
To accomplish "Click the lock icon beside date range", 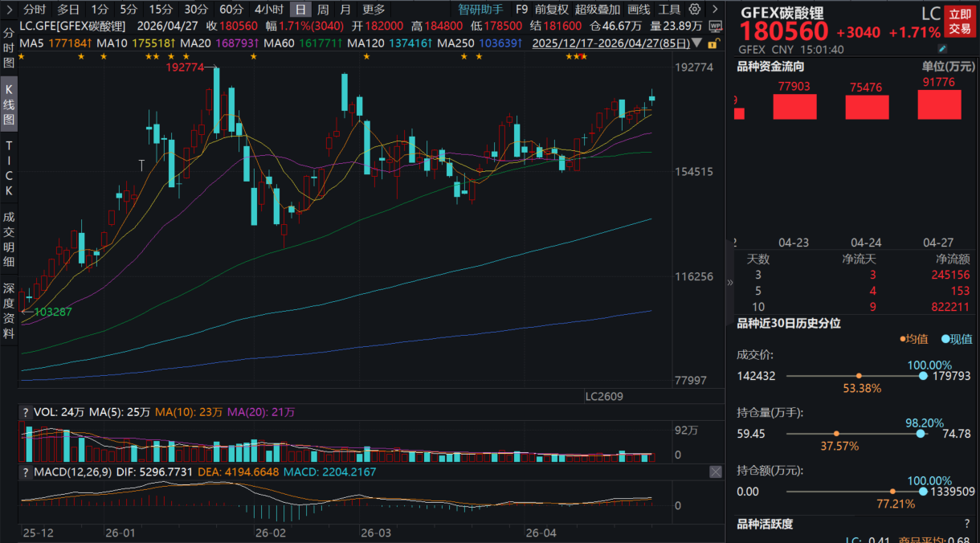I will pyautogui.click(x=713, y=42).
